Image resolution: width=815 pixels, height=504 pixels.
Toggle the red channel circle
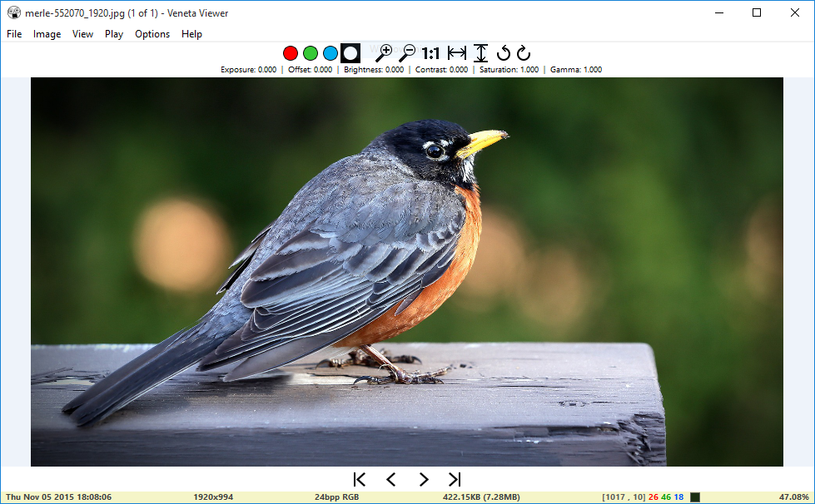coord(291,53)
